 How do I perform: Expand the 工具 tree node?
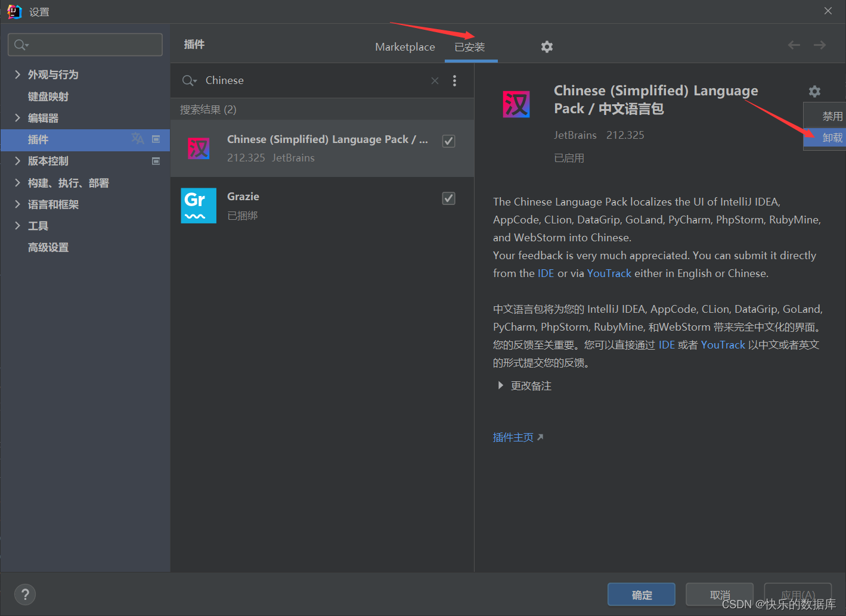[x=17, y=226]
